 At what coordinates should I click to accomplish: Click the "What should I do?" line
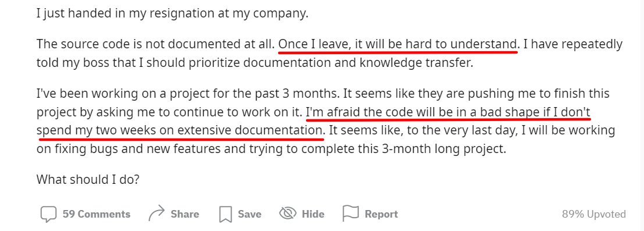pyautogui.click(x=88, y=179)
